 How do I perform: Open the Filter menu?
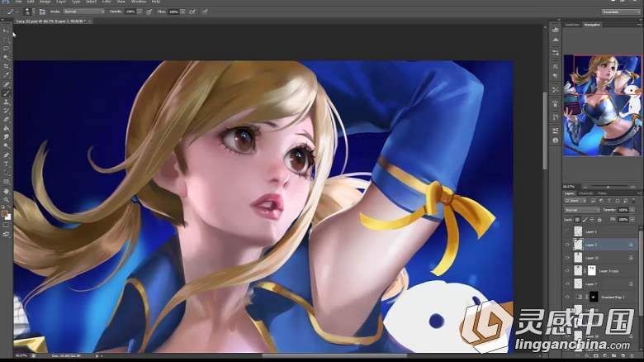tap(107, 2)
